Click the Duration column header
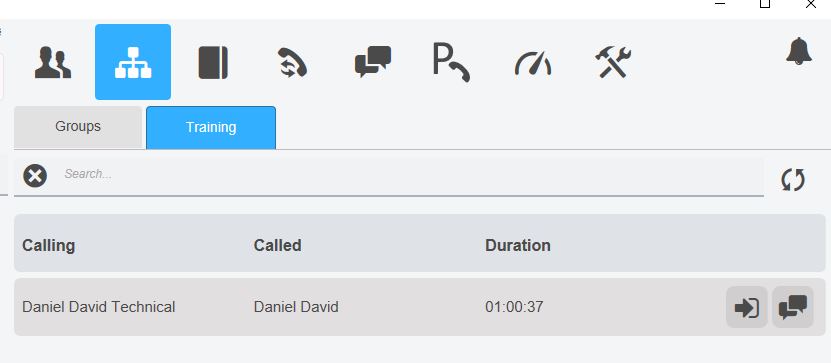Screen dimensions: 831x363 coord(518,245)
